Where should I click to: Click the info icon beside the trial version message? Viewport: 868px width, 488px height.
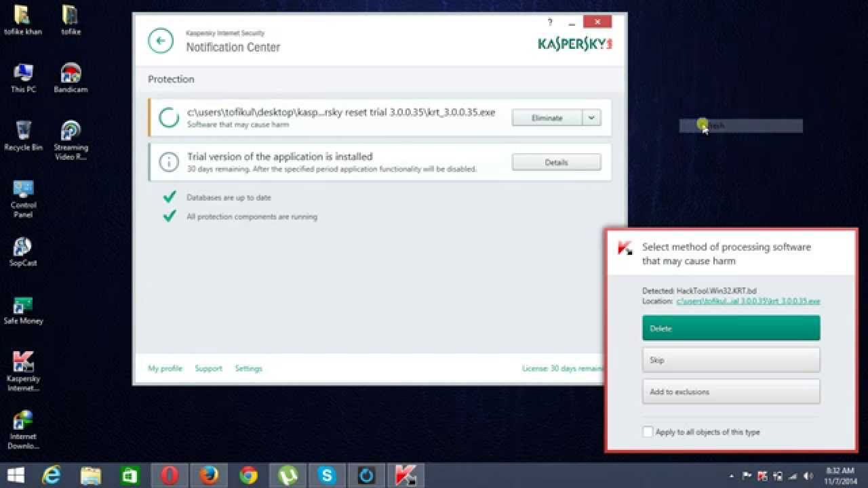(x=168, y=162)
